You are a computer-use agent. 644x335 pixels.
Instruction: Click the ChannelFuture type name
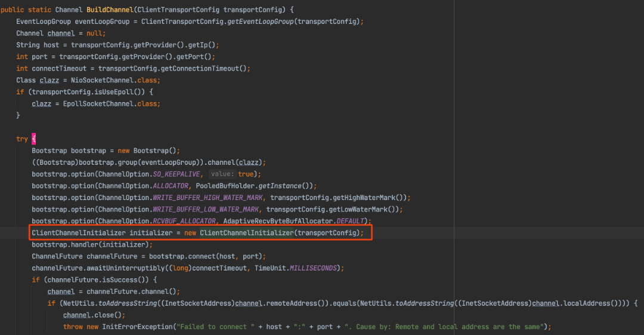click(57, 256)
